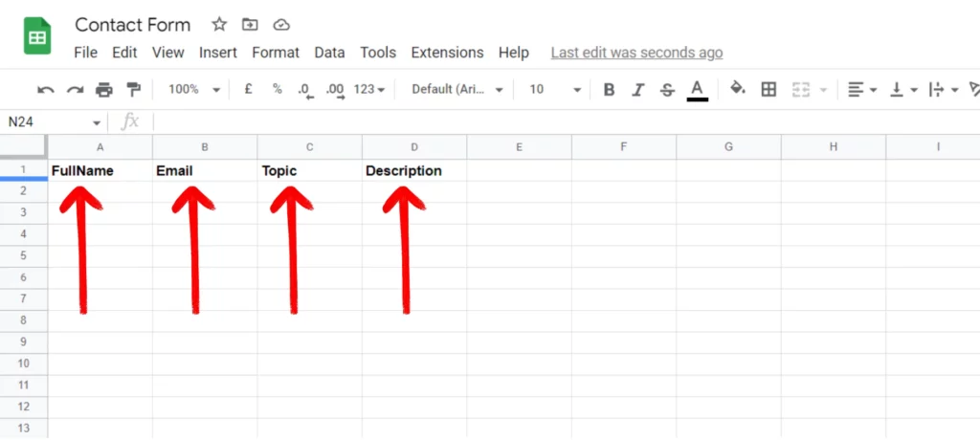This screenshot has width=980, height=440.
Task: Toggle strikethrough formatting
Action: (x=667, y=89)
